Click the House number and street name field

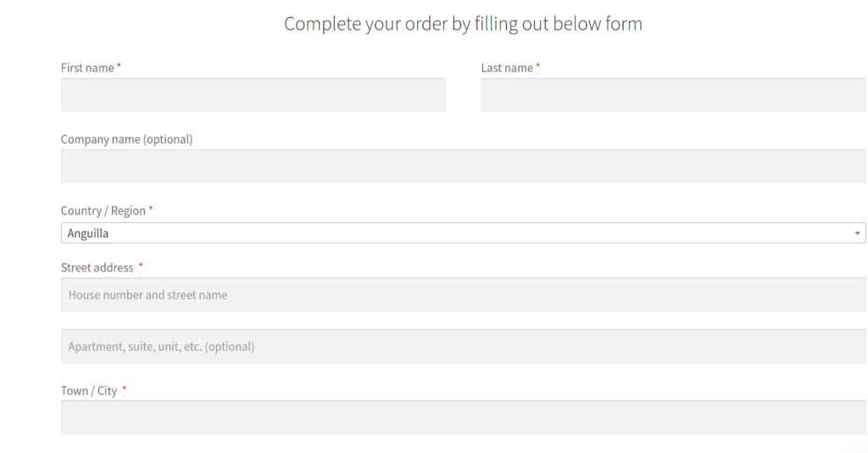(x=463, y=295)
